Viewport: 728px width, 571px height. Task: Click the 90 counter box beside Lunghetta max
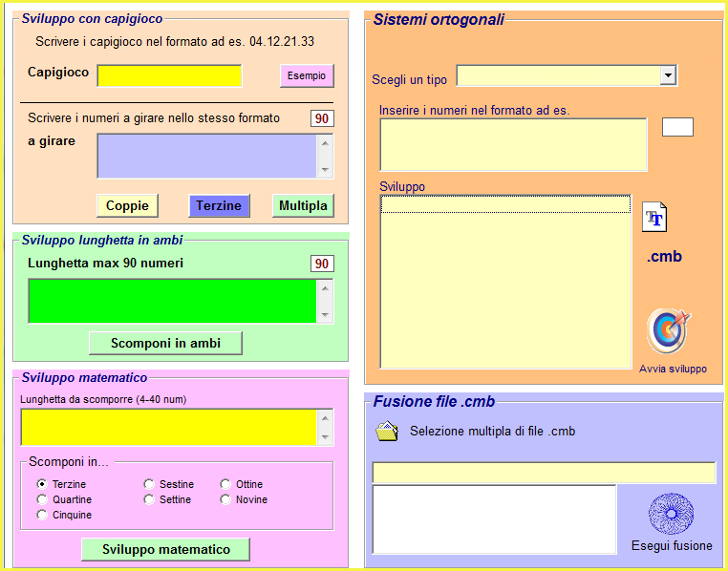point(322,264)
